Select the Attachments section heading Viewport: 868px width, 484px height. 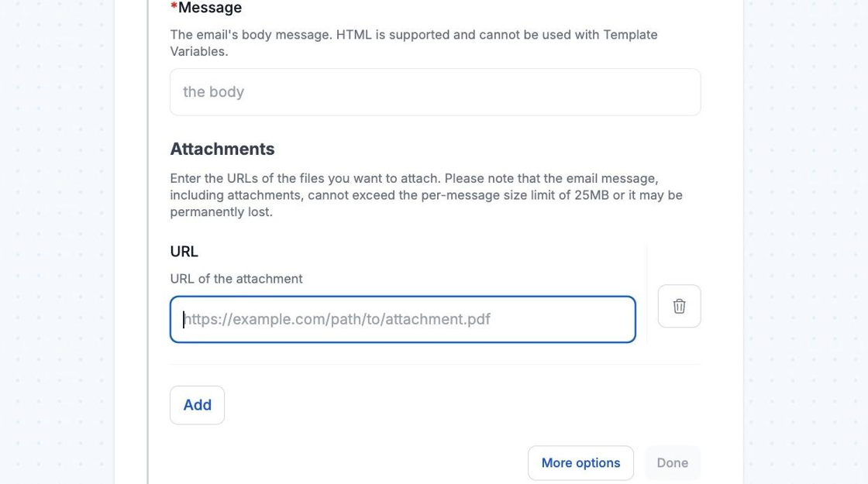(x=222, y=149)
